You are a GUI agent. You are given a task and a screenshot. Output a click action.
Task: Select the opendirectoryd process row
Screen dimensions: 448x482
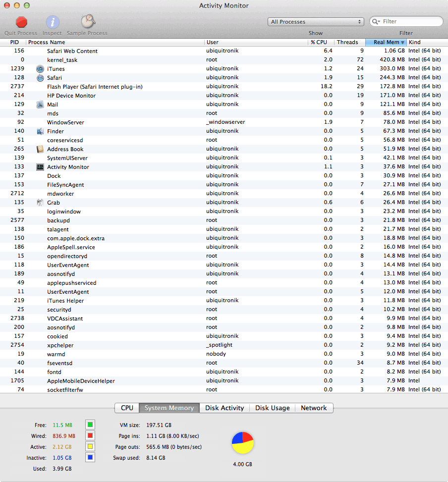pyautogui.click(x=224, y=256)
